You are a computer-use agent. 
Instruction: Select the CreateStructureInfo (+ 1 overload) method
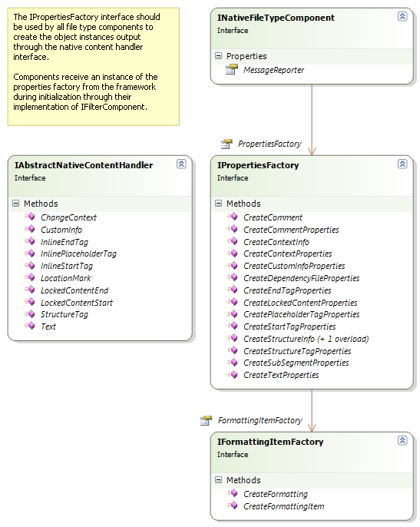[306, 339]
